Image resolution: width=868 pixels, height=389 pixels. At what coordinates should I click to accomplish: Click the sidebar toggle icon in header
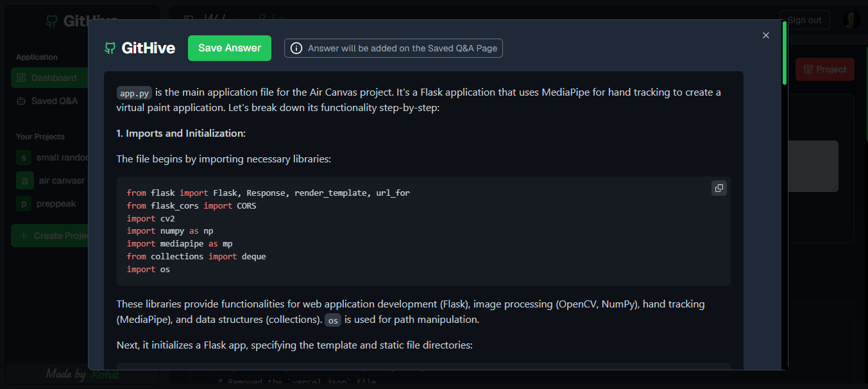(188, 20)
